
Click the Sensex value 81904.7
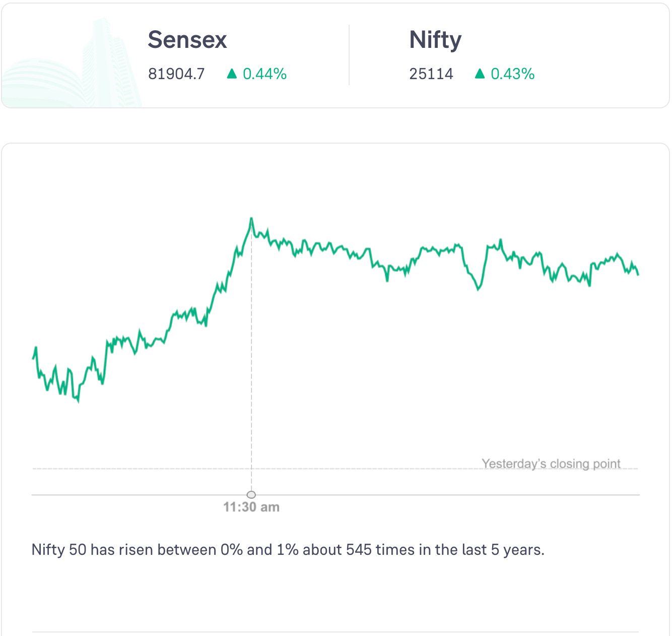[176, 74]
